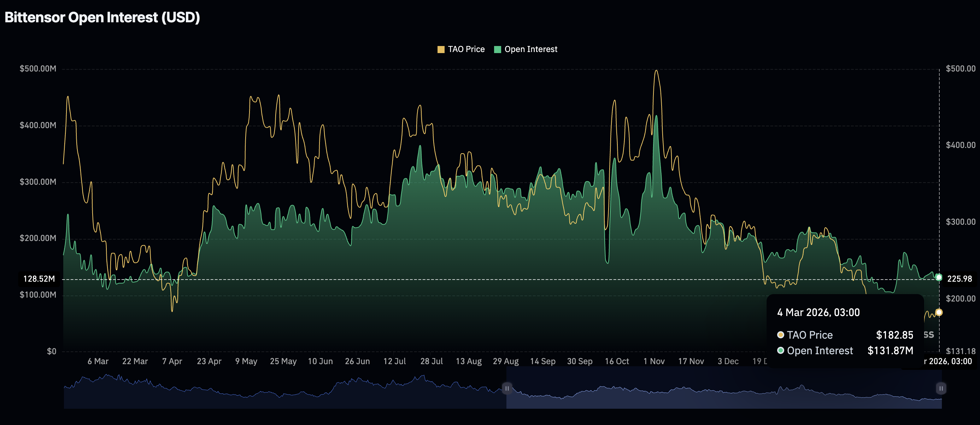Click Open Interest dot in the tooltip
The height and width of the screenshot is (425, 980).
pos(781,351)
